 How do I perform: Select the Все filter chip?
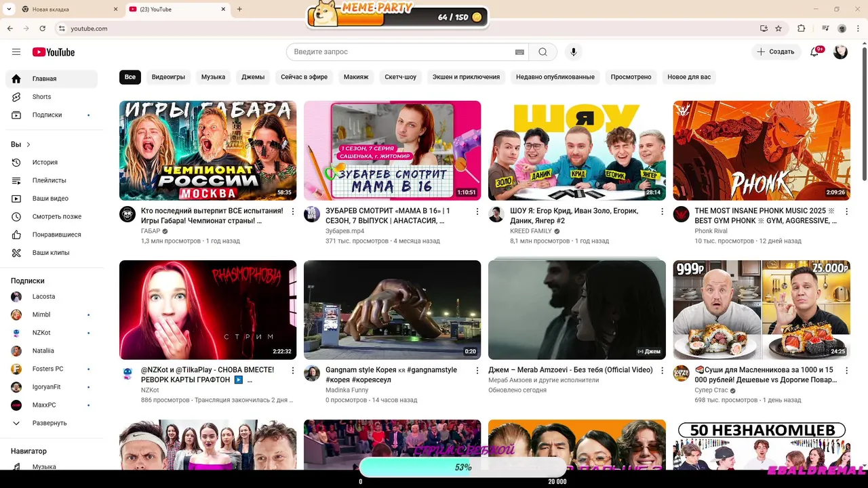130,77
